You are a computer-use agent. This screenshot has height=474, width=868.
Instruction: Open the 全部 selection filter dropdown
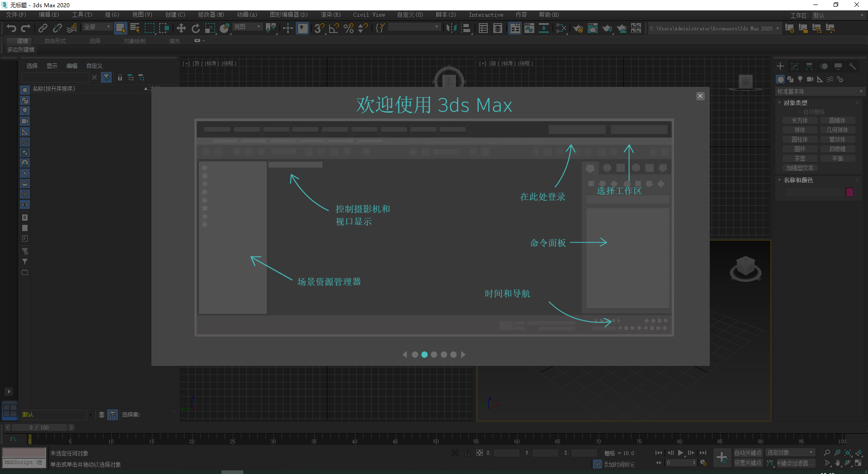pyautogui.click(x=96, y=27)
